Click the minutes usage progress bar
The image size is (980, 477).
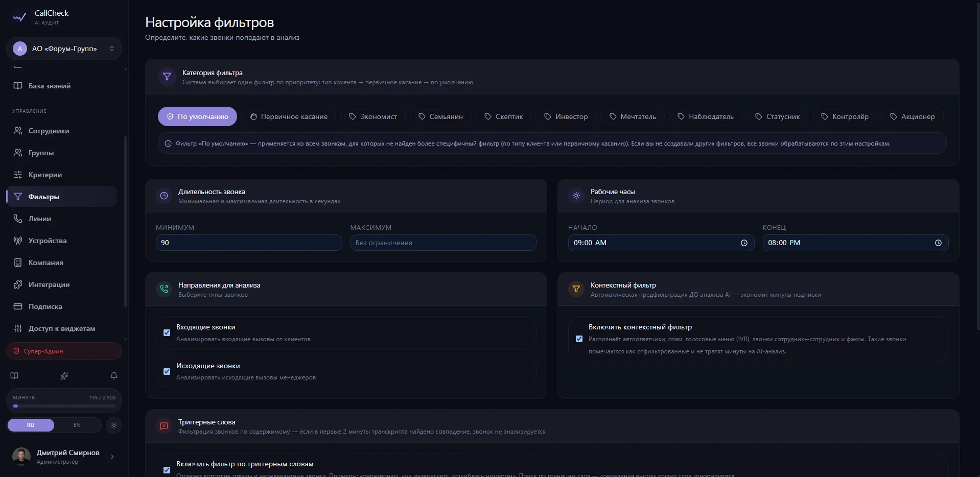[64, 406]
